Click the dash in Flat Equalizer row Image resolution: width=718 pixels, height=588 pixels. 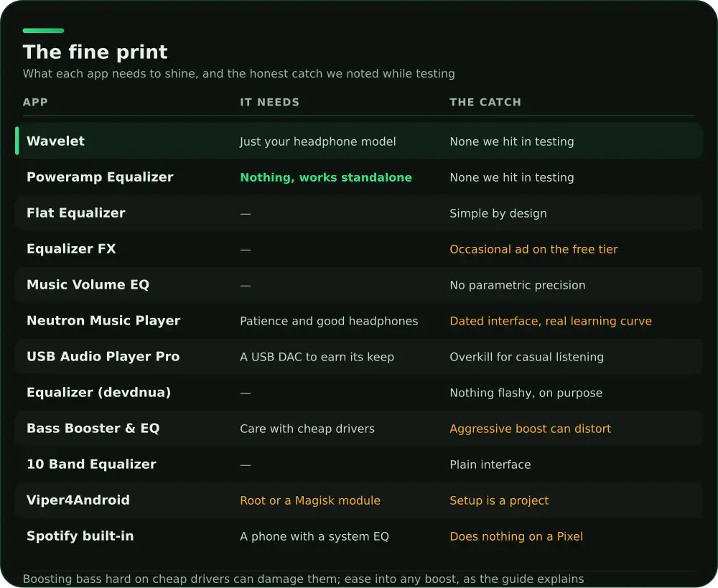pos(246,214)
